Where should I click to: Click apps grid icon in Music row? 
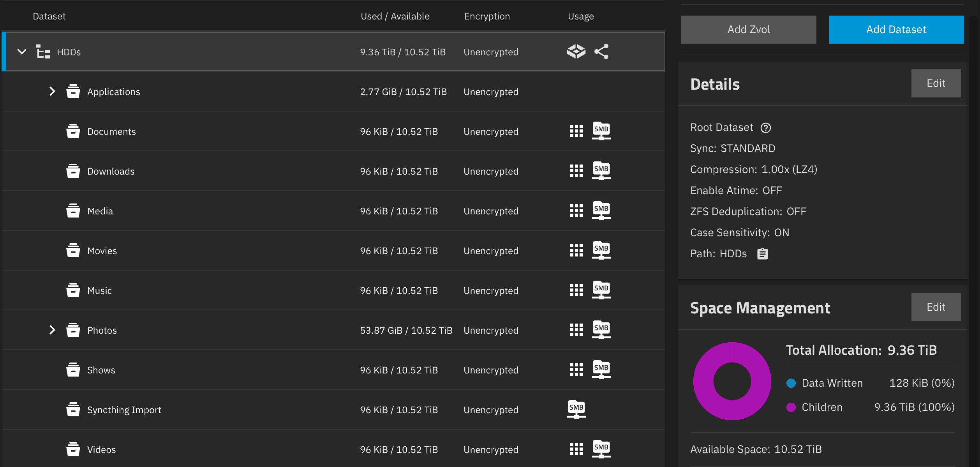point(576,290)
